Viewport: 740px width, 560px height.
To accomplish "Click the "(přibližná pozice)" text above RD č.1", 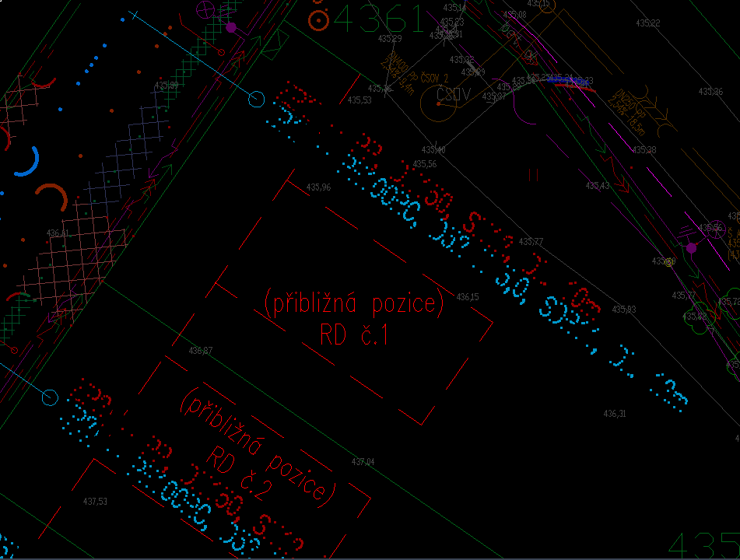I will pyautogui.click(x=354, y=304).
